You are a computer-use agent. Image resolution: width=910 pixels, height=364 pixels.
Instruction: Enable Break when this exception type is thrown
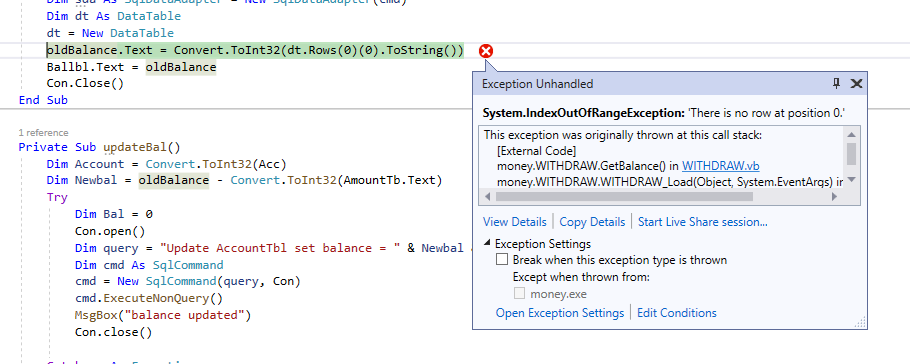pyautogui.click(x=501, y=260)
